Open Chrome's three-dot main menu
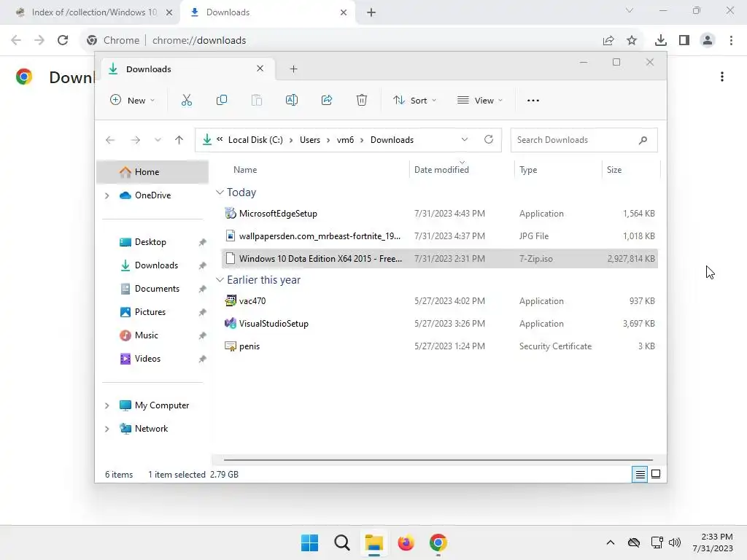 pos(731,41)
